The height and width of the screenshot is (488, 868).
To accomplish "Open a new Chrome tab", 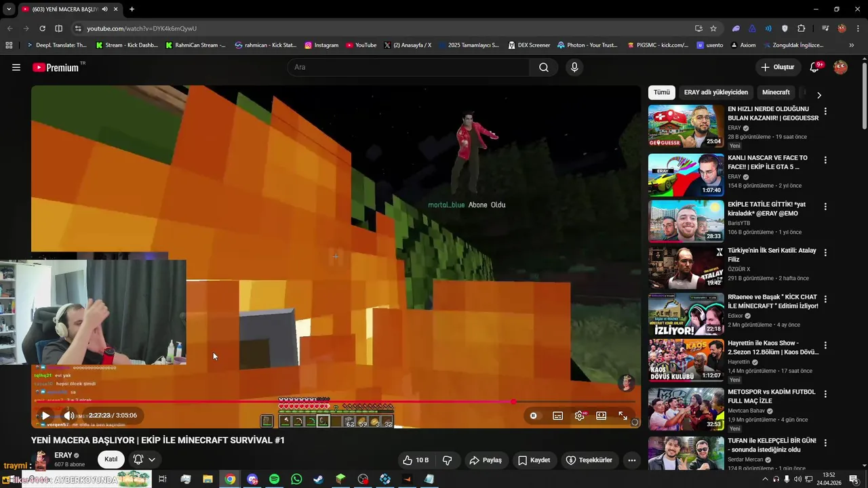I will coord(132,9).
